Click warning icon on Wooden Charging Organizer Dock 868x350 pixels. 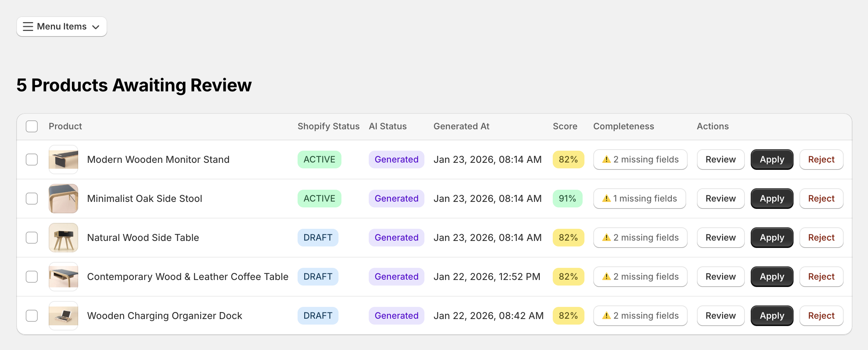(x=606, y=316)
